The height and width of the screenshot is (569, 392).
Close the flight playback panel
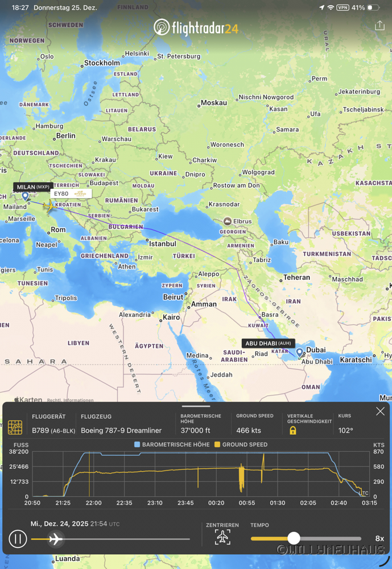380,411
